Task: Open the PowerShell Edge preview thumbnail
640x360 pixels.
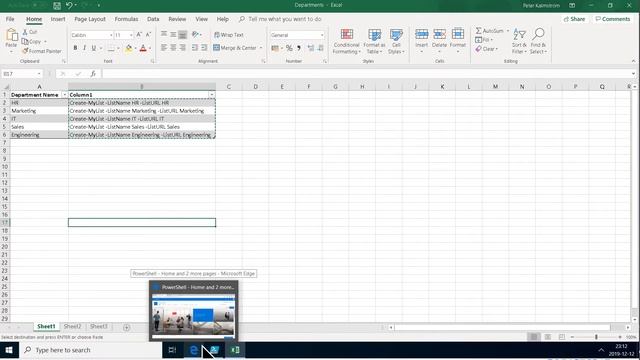Action: click(x=193, y=311)
